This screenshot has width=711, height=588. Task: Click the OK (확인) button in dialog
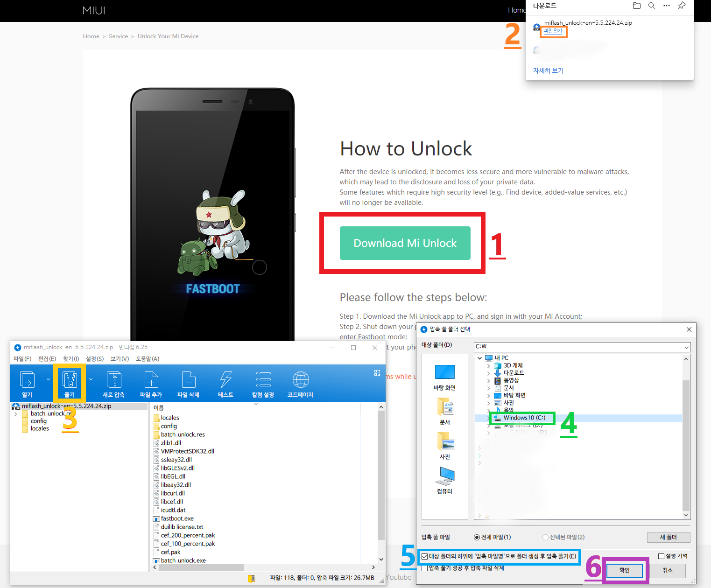(x=624, y=570)
